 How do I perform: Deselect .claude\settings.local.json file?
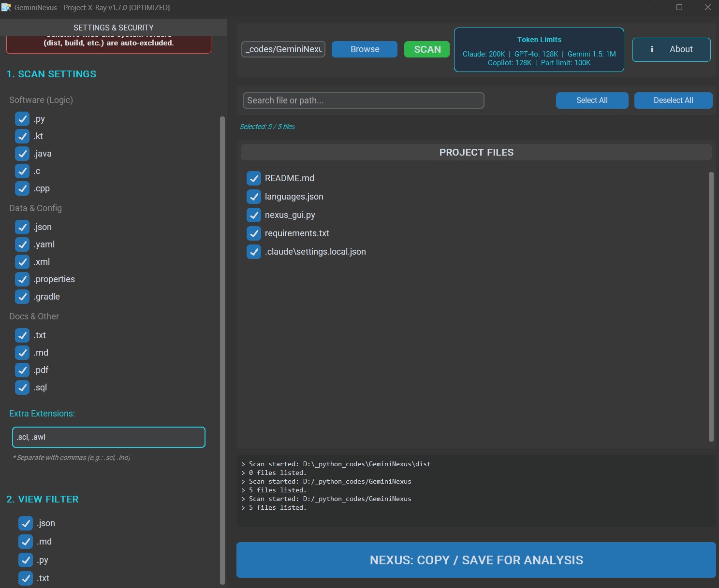pos(254,252)
